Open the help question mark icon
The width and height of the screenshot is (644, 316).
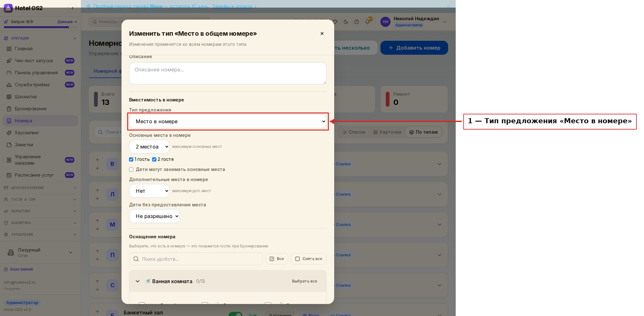point(357,22)
